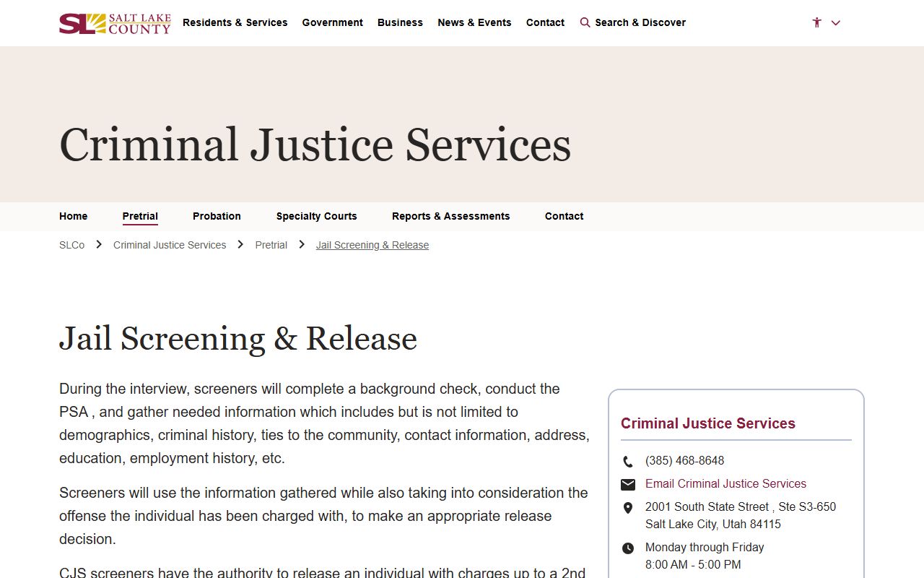Select Contact in the section navigation
Viewport: 924px width, 578px height.
pos(565,216)
